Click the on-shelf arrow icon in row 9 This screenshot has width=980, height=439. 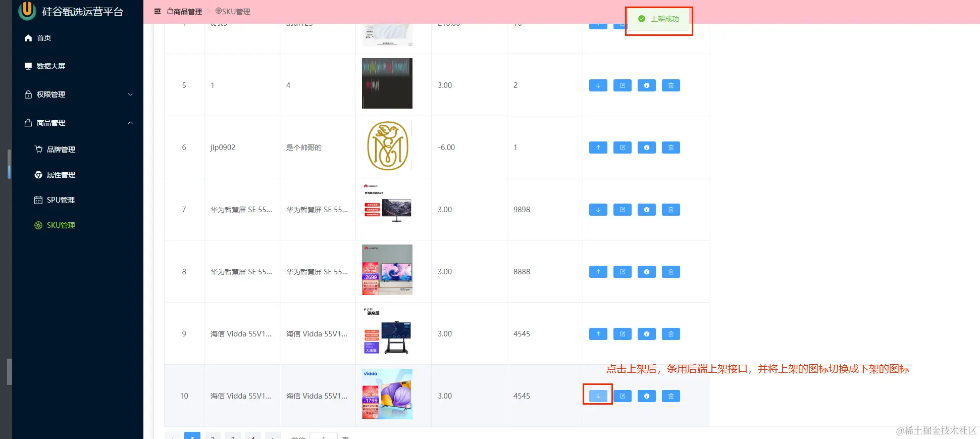coord(598,334)
